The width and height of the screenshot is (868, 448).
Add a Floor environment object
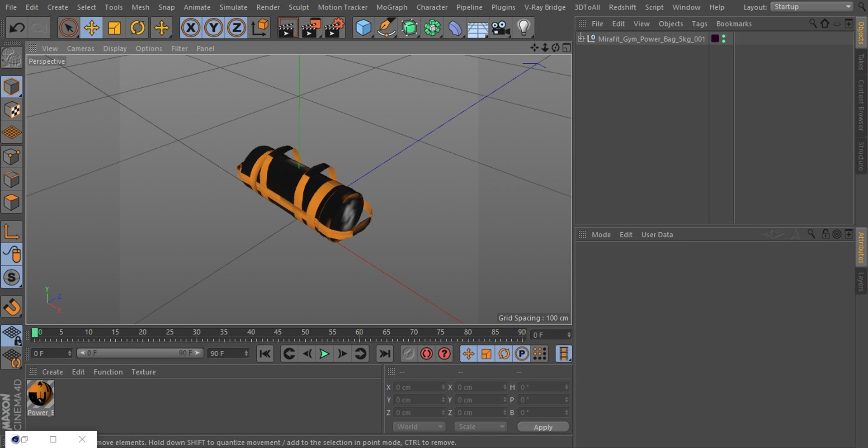(478, 28)
